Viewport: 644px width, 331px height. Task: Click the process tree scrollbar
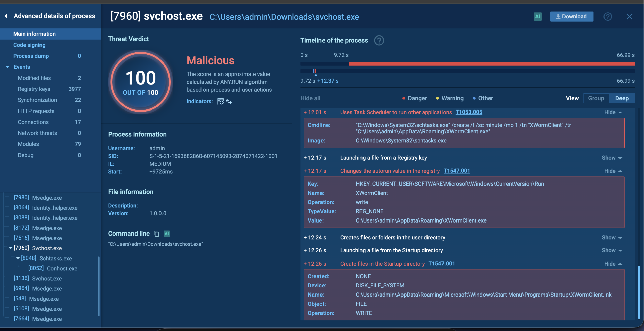tap(98, 286)
